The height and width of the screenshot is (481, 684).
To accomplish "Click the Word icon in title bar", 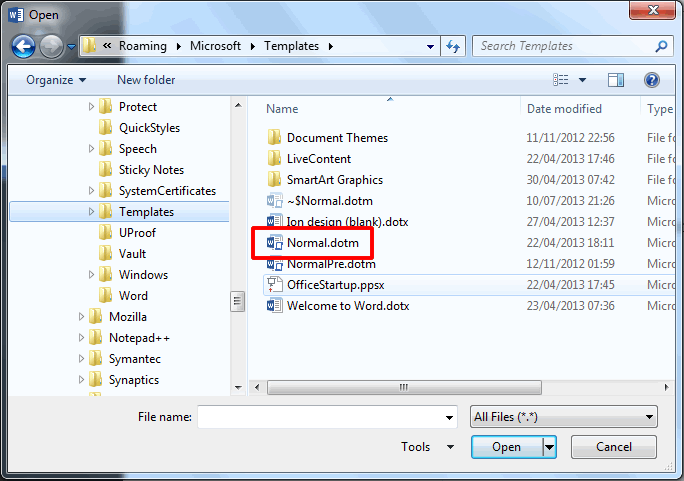I will click(16, 15).
